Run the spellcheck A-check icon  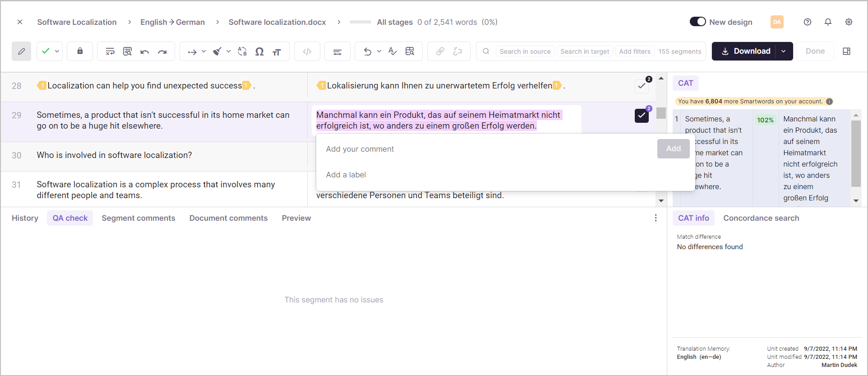392,51
